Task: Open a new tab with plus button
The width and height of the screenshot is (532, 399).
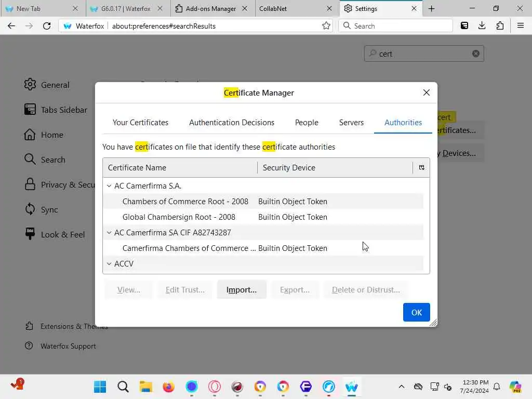Action: [x=432, y=9]
